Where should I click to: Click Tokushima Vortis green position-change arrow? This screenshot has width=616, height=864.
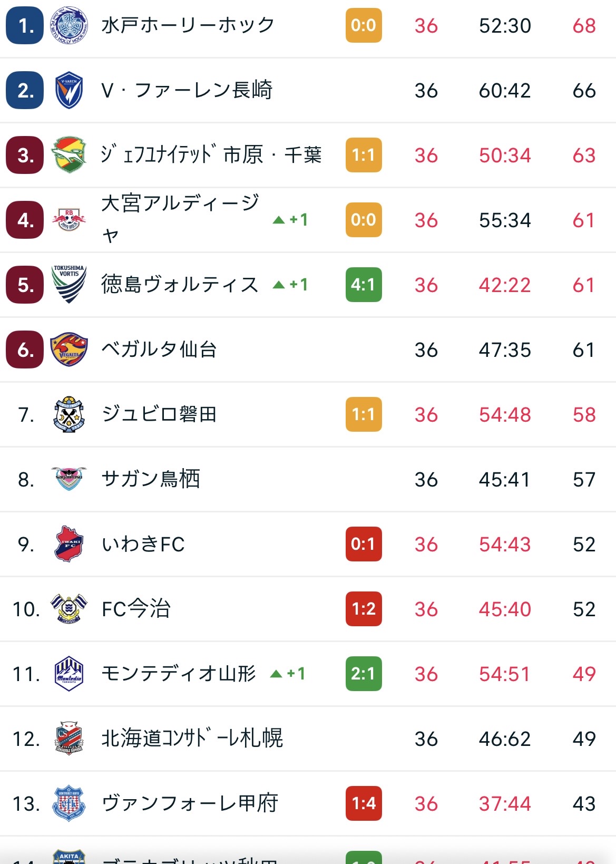279,285
